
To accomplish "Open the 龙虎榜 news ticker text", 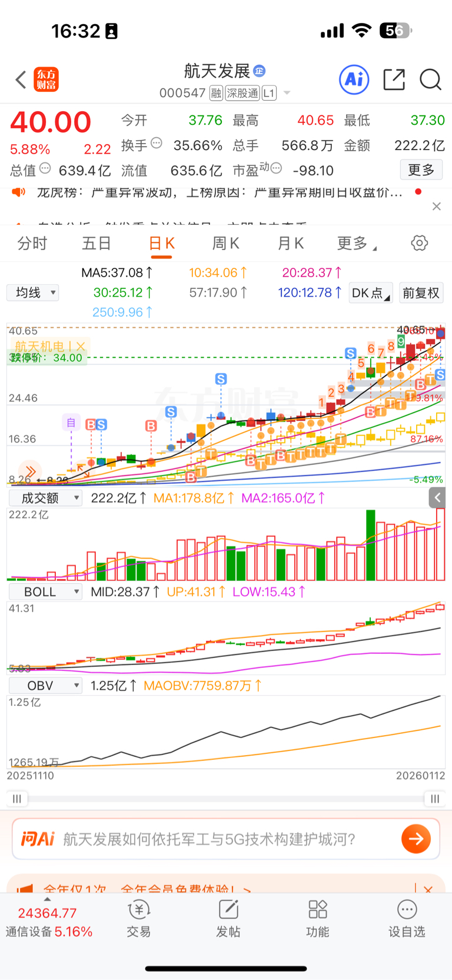I will (220, 192).
